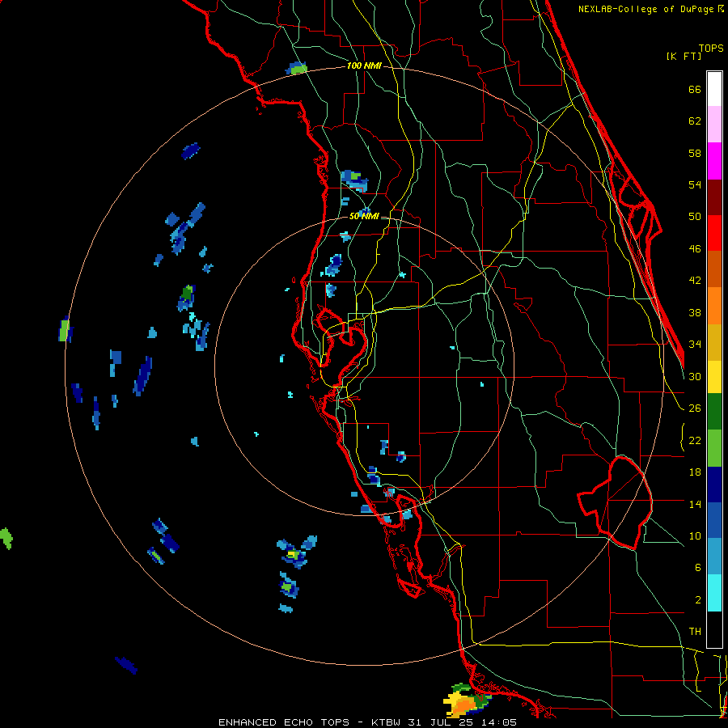Select the TOPS legend title

point(711,48)
